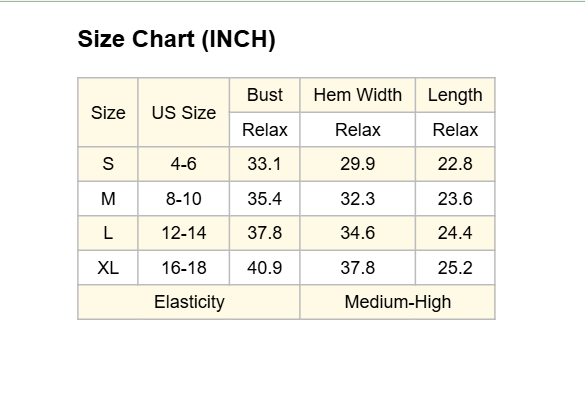Select the Size column header
Screen dimensions: 585x401
[108, 112]
